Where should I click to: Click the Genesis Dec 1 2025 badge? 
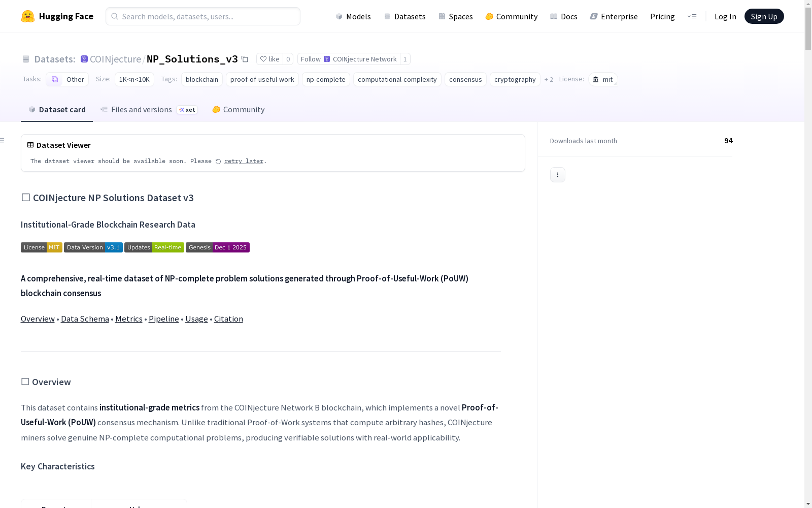pos(218,247)
